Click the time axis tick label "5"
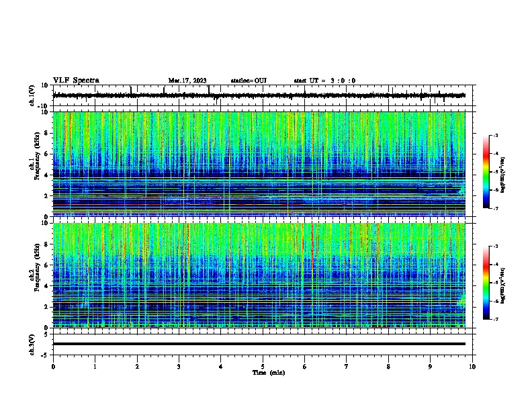The image size is (532, 411). click(x=263, y=367)
